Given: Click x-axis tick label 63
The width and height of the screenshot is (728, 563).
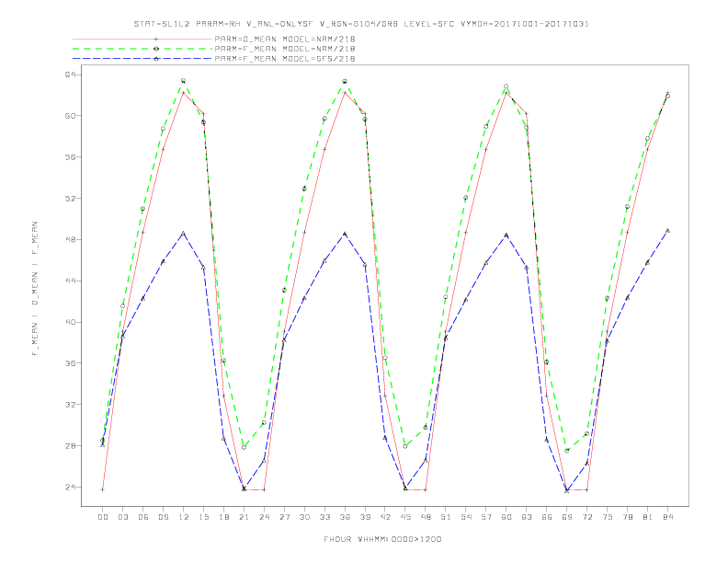Looking at the screenshot, I should (x=527, y=517).
